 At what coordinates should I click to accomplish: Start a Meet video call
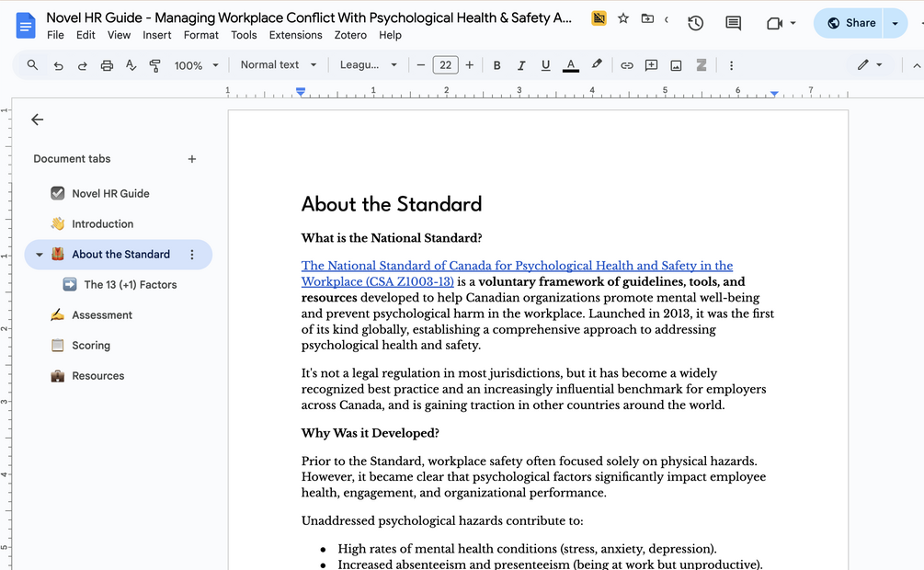[774, 23]
